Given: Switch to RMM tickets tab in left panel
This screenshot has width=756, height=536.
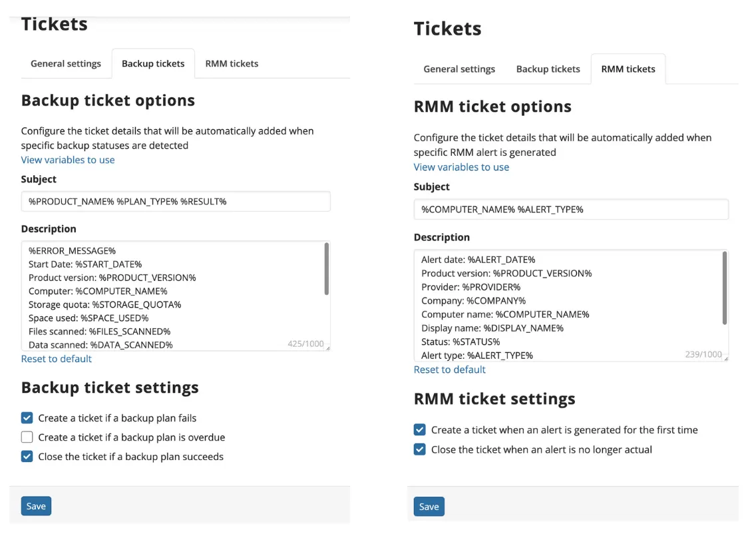Looking at the screenshot, I should coord(232,64).
